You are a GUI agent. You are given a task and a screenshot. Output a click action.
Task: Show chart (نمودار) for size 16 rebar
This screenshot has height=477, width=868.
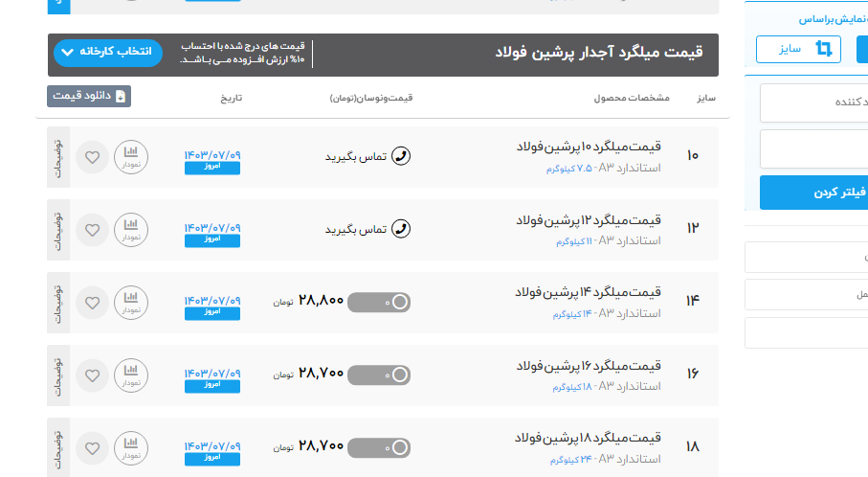point(131,375)
